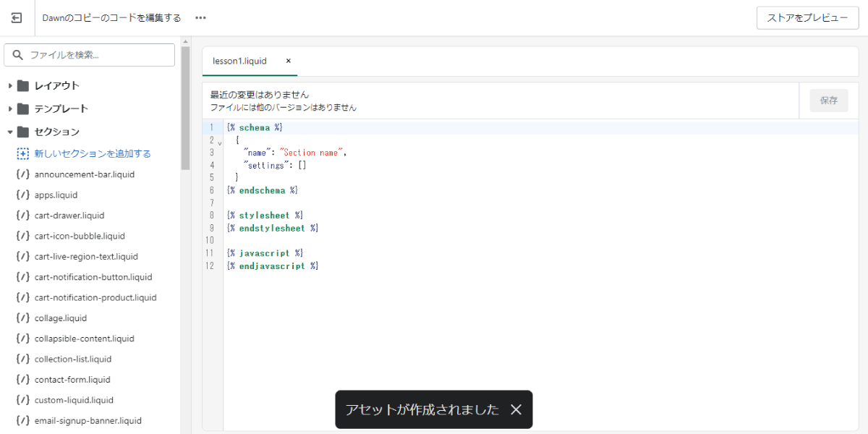This screenshot has height=434, width=868.
Task: Click the liquid file icon beside cart-icon-bubble.liquid
Action: click(22, 236)
